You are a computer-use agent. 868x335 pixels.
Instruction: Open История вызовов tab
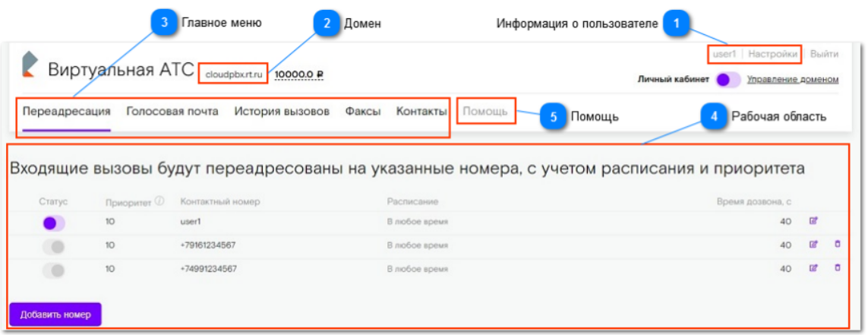[282, 112]
